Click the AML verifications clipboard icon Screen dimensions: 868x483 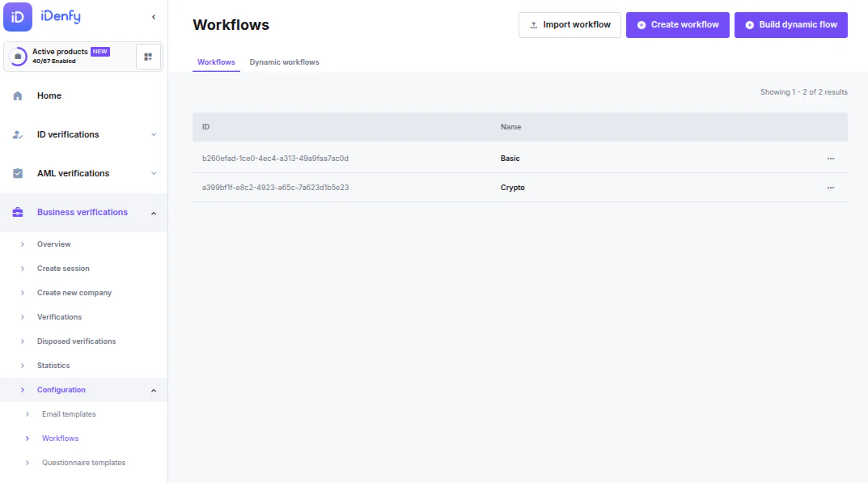coord(19,173)
